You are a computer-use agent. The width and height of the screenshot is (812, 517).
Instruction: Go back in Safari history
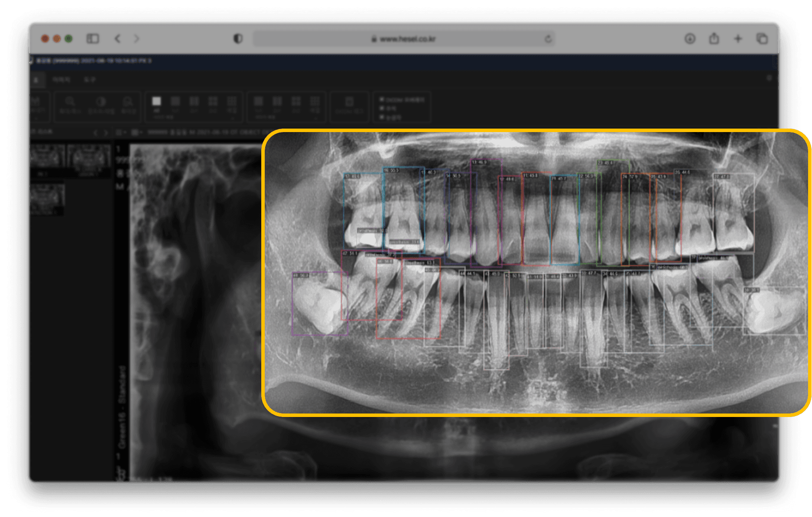pyautogui.click(x=118, y=39)
